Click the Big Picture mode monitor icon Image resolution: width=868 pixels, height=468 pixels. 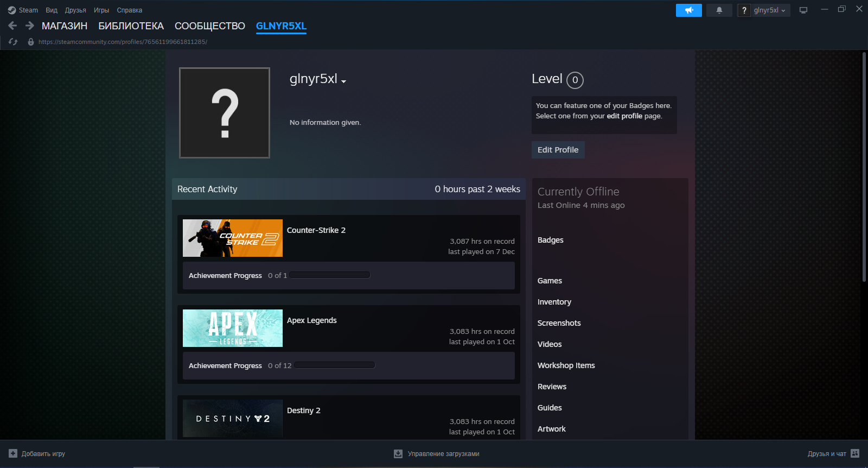pos(803,10)
